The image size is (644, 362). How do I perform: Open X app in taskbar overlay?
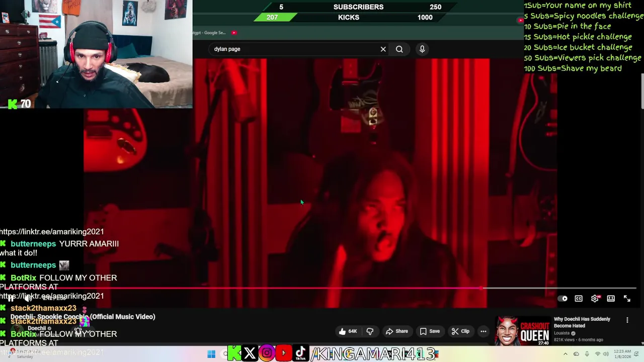click(x=250, y=353)
